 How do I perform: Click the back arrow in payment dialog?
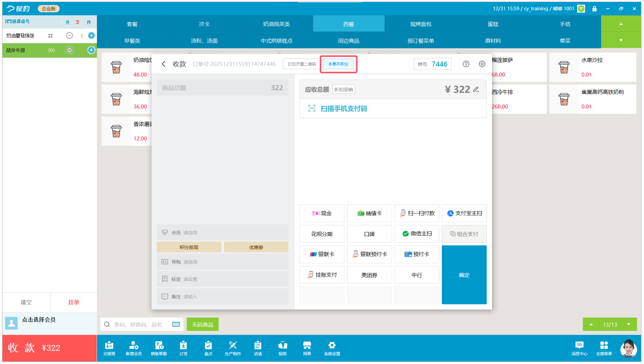click(x=163, y=64)
